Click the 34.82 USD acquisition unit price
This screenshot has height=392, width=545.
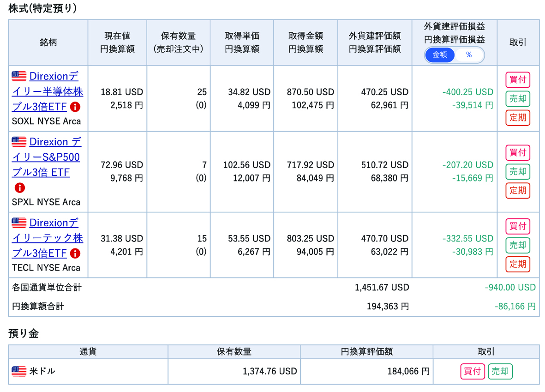coord(249,92)
